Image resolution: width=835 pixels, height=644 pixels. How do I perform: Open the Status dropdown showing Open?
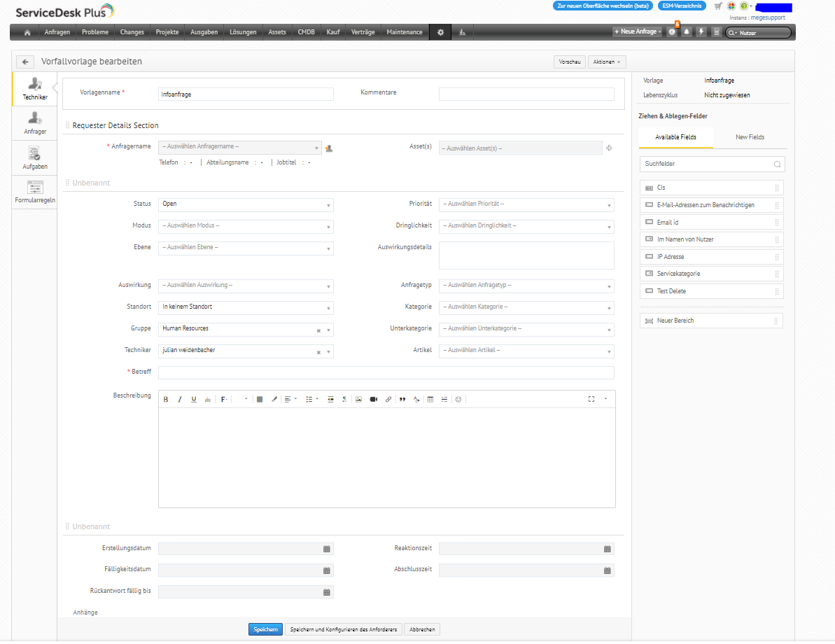(246, 204)
